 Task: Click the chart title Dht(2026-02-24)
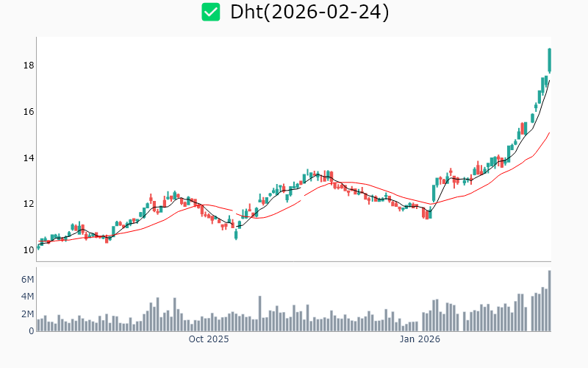pos(309,12)
